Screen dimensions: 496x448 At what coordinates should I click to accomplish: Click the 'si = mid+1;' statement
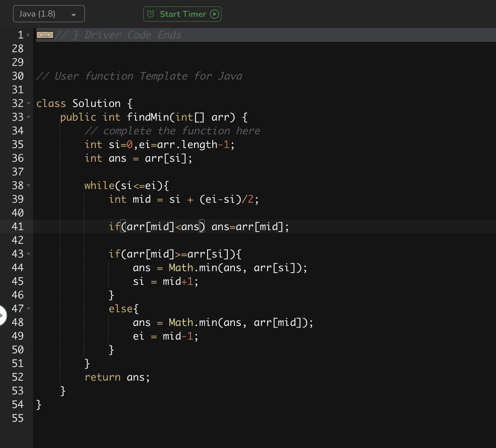[166, 281]
